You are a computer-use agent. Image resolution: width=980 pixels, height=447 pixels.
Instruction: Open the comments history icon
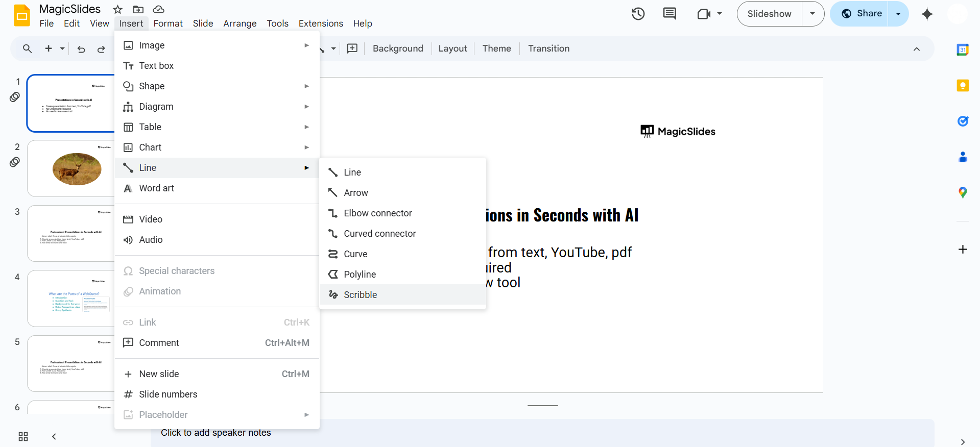670,14
